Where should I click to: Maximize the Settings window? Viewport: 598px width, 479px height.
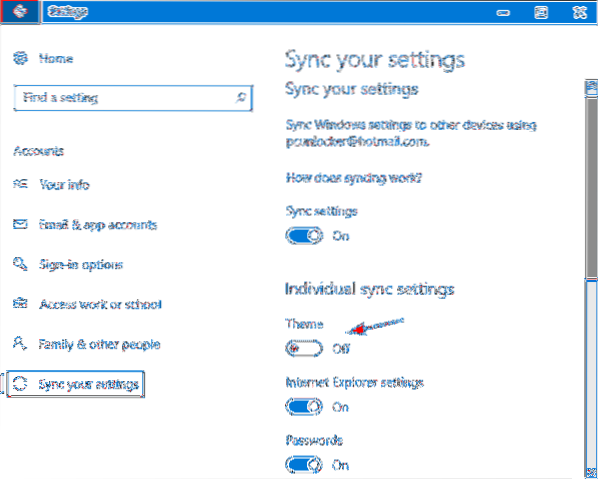(x=540, y=13)
